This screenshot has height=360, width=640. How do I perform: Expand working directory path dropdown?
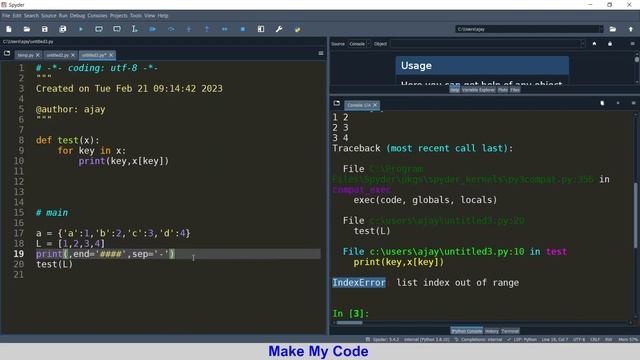coord(600,29)
